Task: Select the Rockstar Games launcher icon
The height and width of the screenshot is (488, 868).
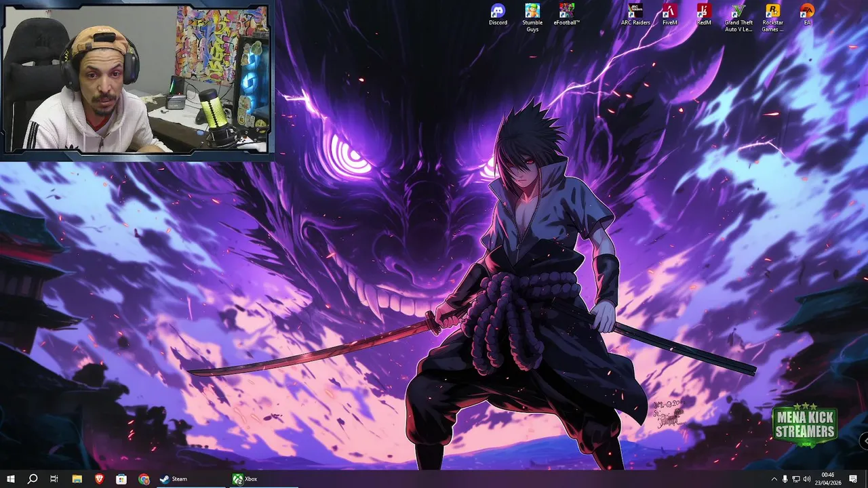Action: (772, 18)
